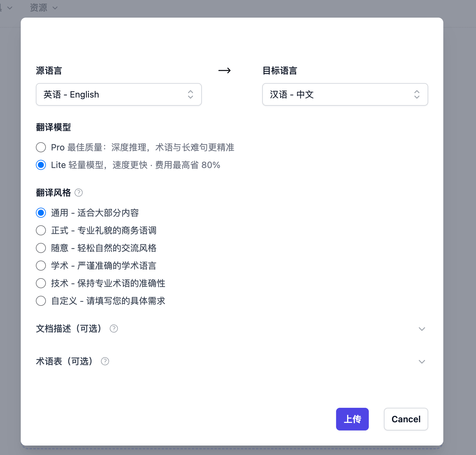Choose the 正式 business tone style
Screen dimensions: 476x455
pyautogui.click(x=41, y=230)
